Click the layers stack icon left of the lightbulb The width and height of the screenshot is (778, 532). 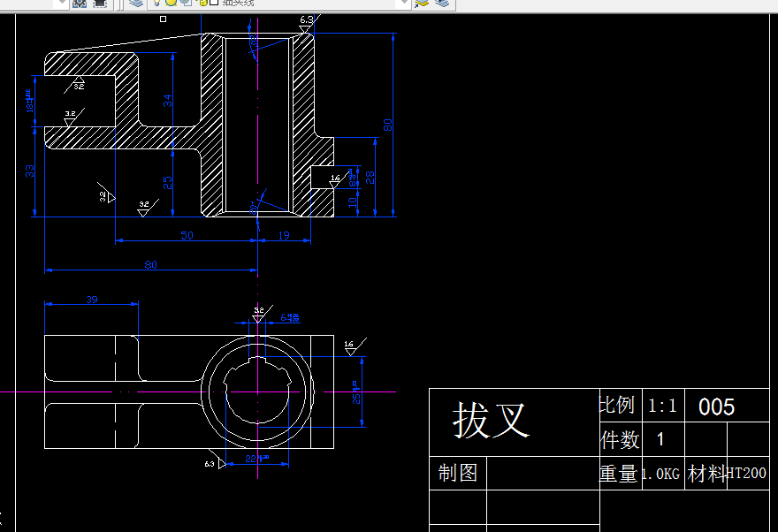[x=138, y=5]
